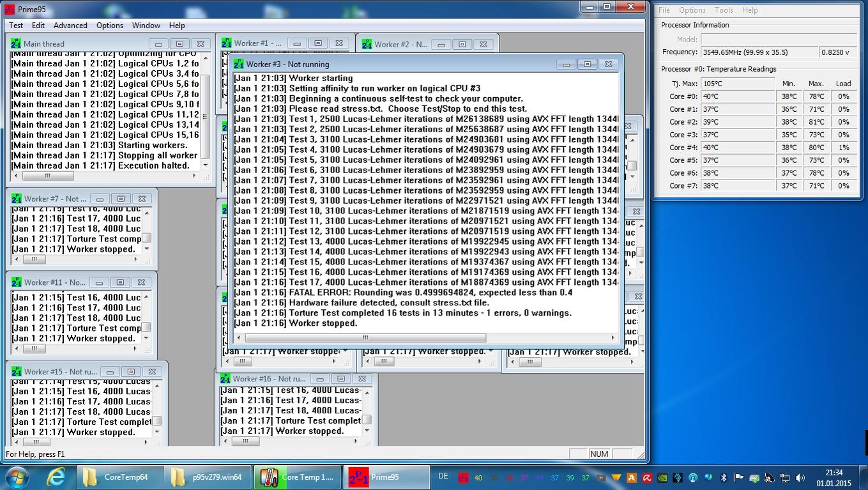Image resolution: width=868 pixels, height=490 pixels.
Task: Click the Worker #3 scroll-right arrow
Action: [x=613, y=337]
